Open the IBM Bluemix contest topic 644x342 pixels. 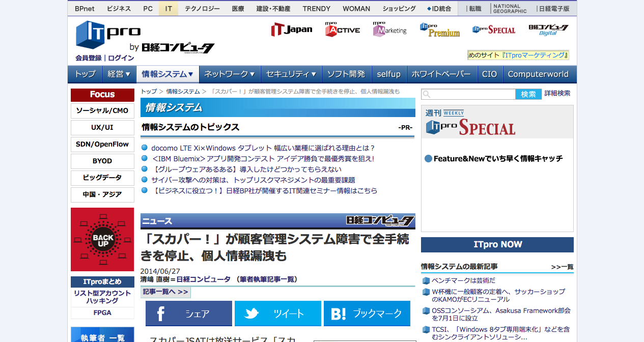click(263, 159)
